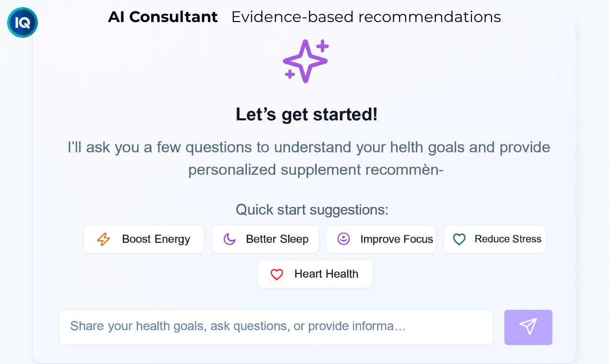The image size is (609, 364).
Task: Select the Boost Energy suggestion
Action: point(144,239)
